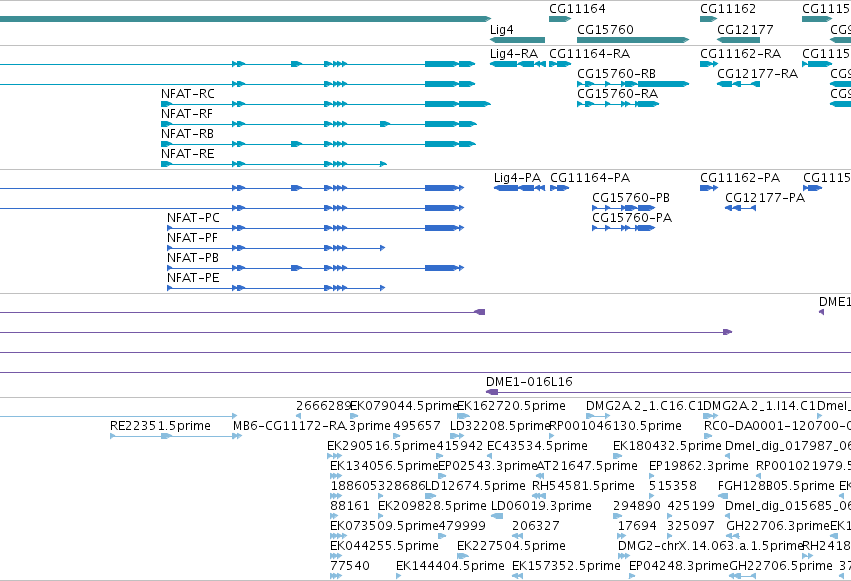Image resolution: width=851 pixels, height=581 pixels.
Task: Click the 495657 feature label
Action: [x=417, y=426]
